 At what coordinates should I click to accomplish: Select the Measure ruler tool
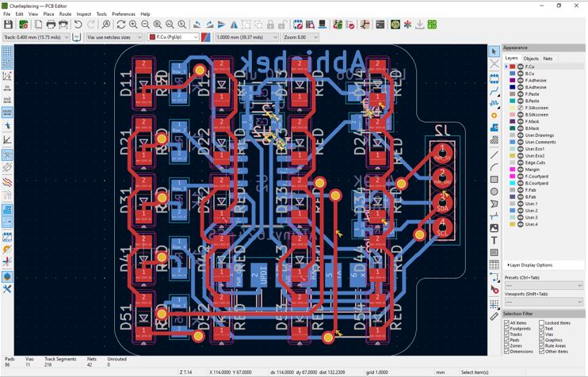[x=494, y=316]
